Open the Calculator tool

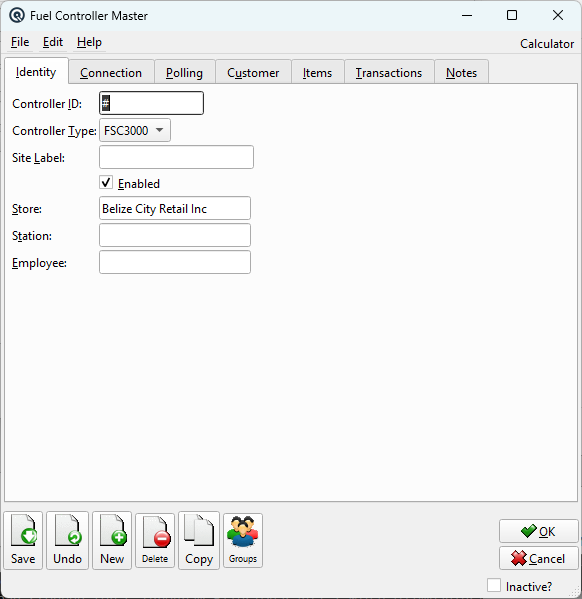tap(546, 44)
